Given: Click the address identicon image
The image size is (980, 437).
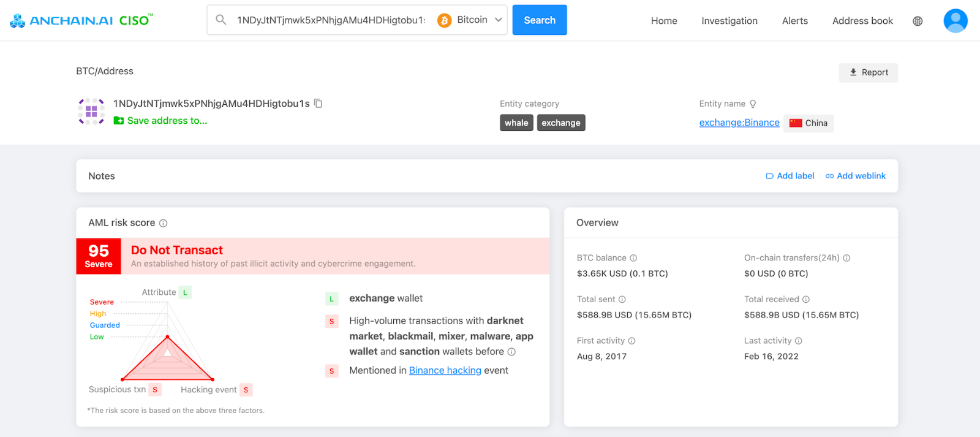Looking at the screenshot, I should coord(91,111).
